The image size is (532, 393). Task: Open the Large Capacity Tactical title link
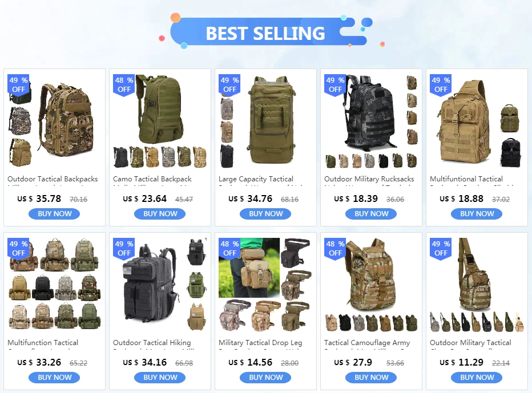[x=256, y=179]
